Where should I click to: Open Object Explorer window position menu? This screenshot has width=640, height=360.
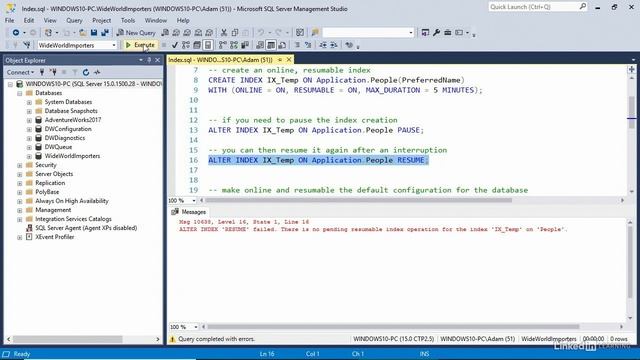[141, 60]
